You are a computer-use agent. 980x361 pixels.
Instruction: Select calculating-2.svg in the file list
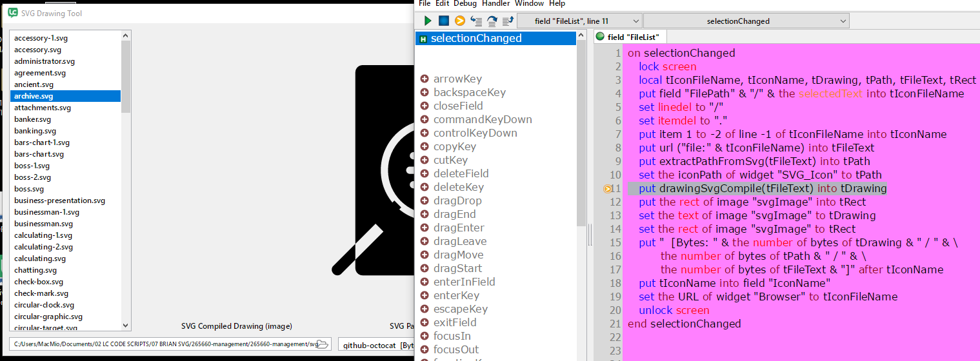(65, 247)
